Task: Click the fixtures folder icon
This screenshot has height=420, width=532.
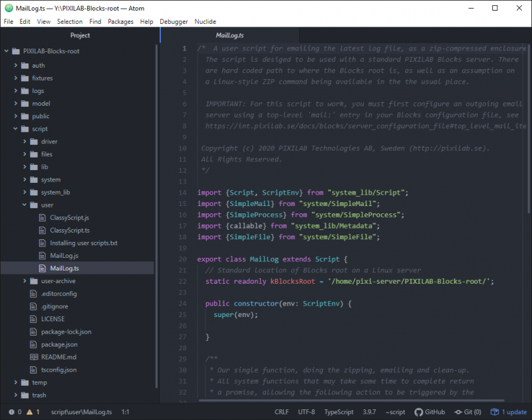Action: point(25,78)
